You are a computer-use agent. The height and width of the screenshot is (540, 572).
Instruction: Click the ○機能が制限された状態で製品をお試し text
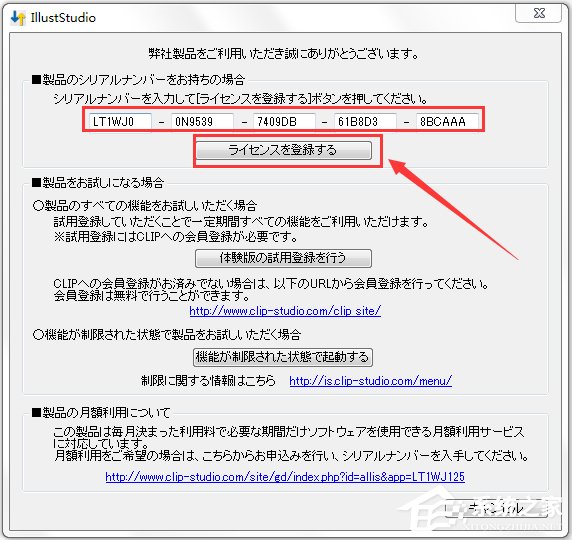click(167, 334)
